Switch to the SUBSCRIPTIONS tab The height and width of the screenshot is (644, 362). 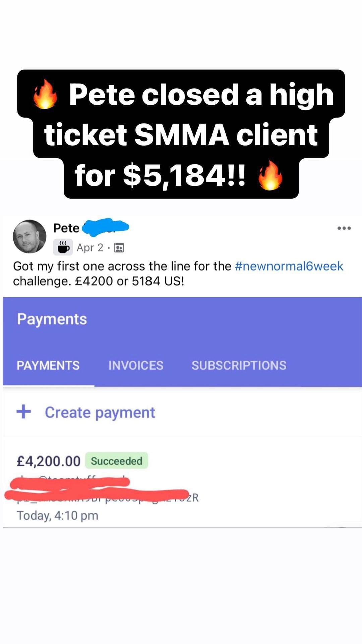pyautogui.click(x=239, y=365)
